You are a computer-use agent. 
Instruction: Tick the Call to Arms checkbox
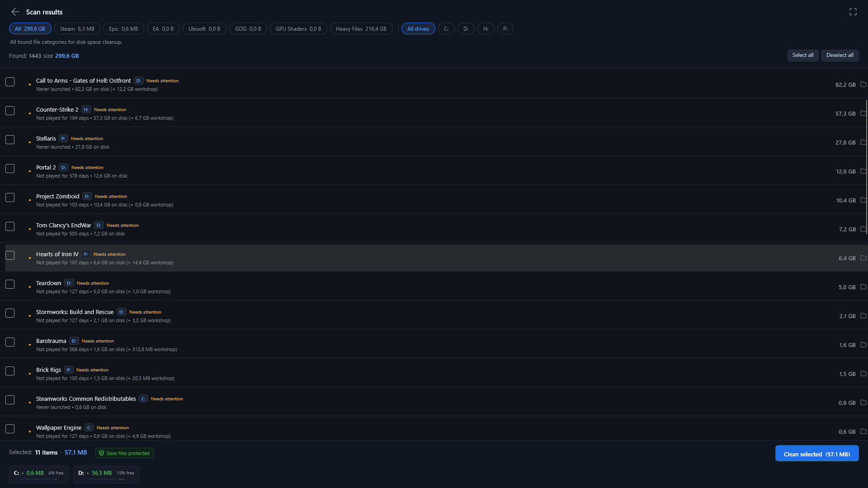tap(10, 82)
